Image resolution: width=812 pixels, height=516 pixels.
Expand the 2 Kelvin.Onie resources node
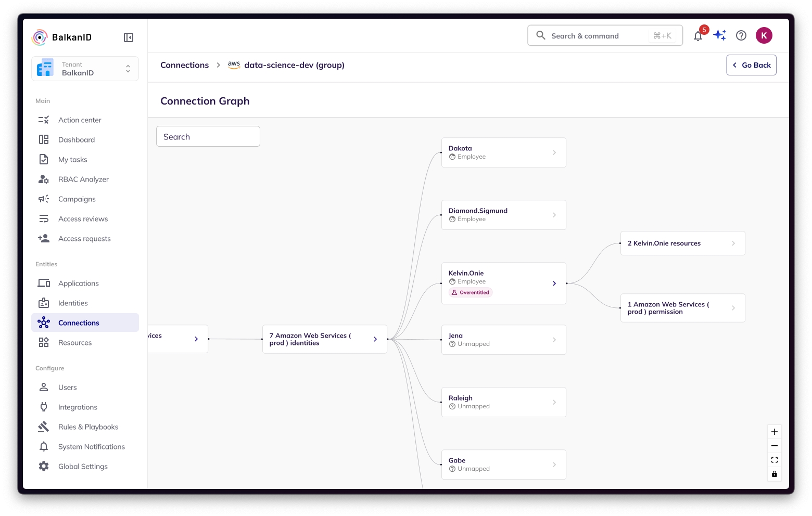tap(733, 243)
